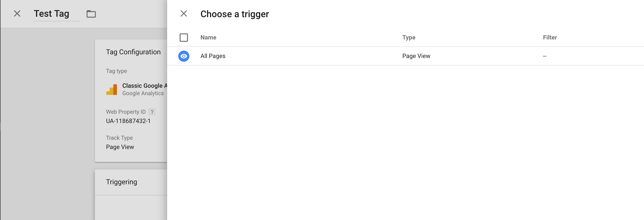Open the Track Type selector showing Page View
The height and width of the screenshot is (220, 644).
pyautogui.click(x=120, y=147)
